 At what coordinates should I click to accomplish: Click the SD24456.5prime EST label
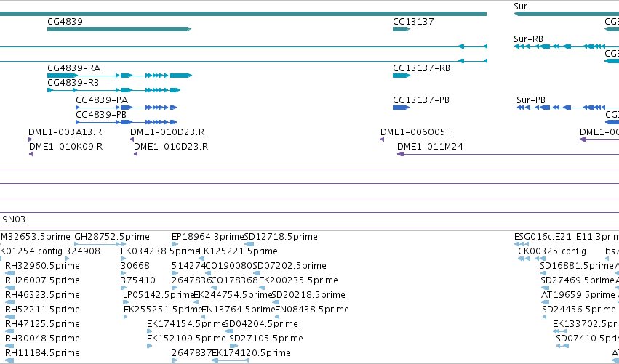click(579, 310)
